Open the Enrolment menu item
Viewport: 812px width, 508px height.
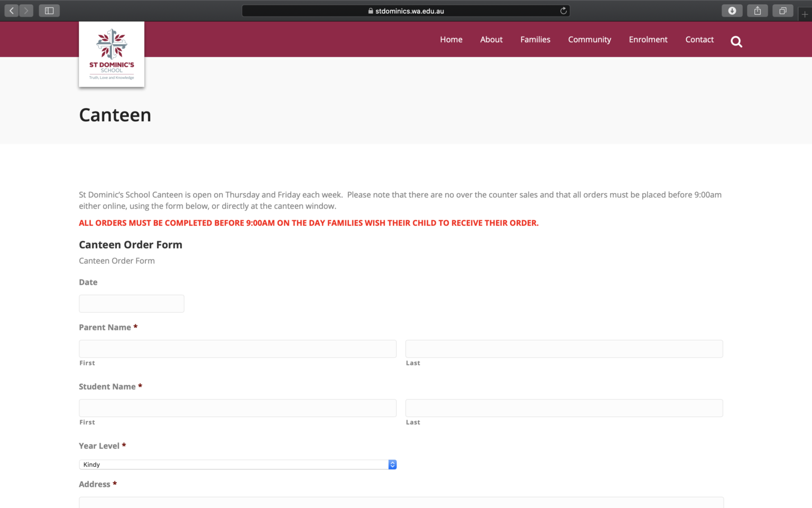click(x=648, y=39)
